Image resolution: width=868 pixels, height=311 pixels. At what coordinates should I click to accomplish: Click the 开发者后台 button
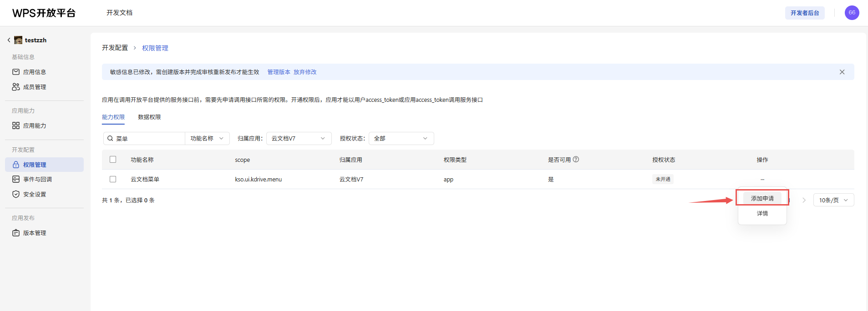[804, 13]
